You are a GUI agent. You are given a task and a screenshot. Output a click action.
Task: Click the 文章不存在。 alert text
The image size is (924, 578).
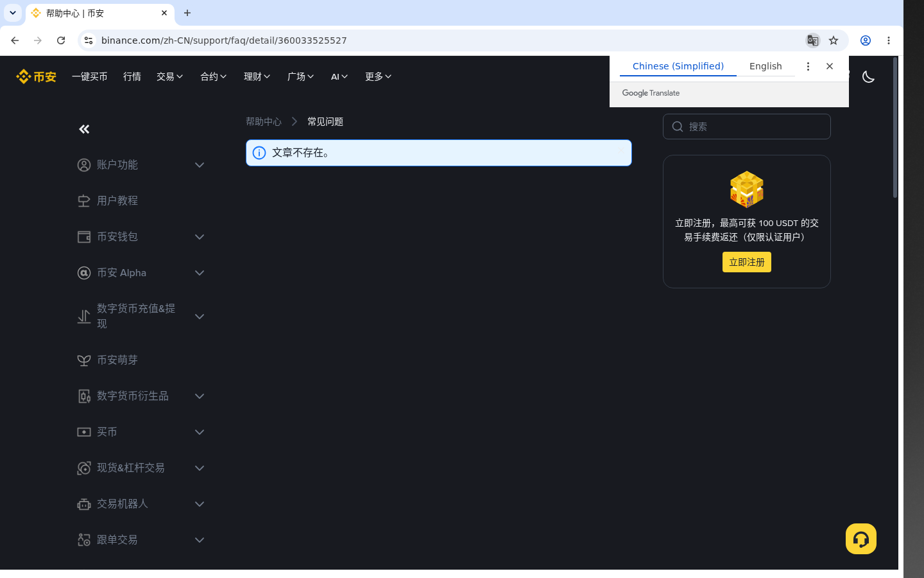302,153
